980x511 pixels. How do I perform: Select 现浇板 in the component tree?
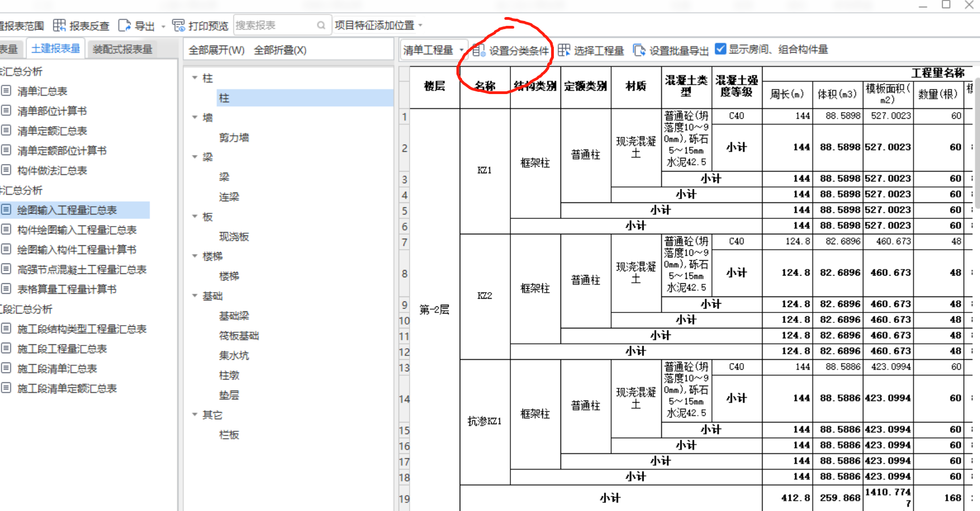234,237
